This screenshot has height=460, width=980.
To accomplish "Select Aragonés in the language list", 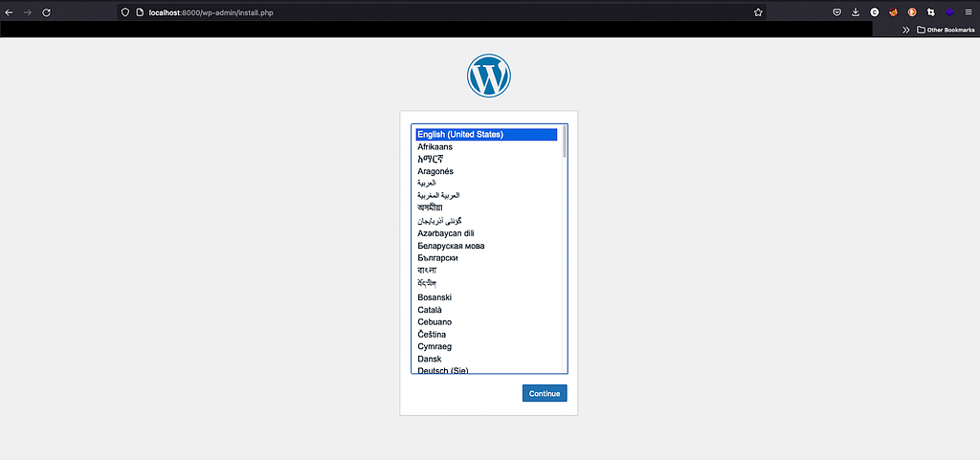I will [x=486, y=171].
